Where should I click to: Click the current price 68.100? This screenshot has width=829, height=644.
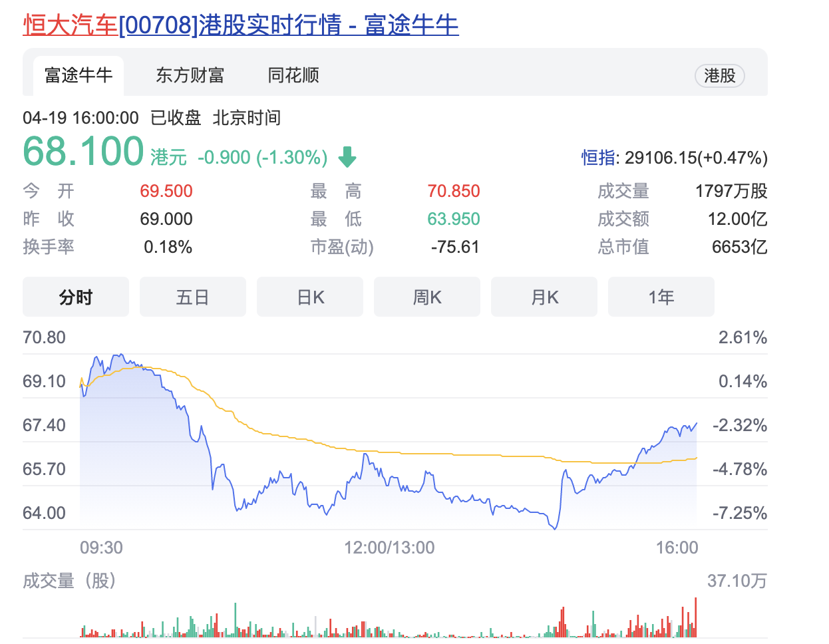click(83, 151)
